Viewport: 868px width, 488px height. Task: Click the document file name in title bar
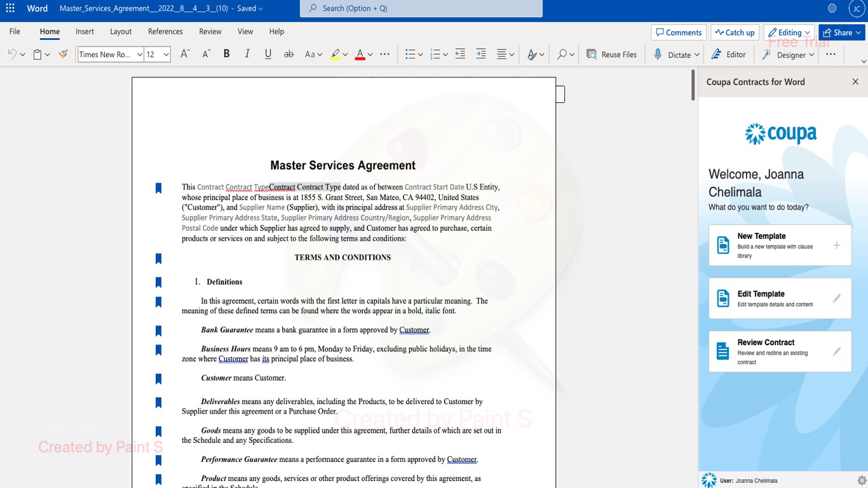click(x=144, y=8)
